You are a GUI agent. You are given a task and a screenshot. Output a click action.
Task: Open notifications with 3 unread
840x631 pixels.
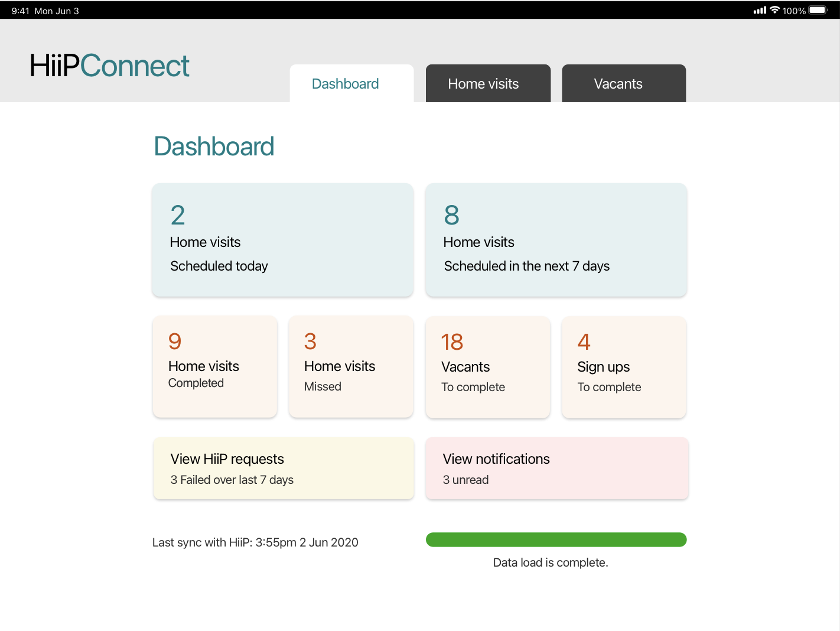tap(556, 468)
